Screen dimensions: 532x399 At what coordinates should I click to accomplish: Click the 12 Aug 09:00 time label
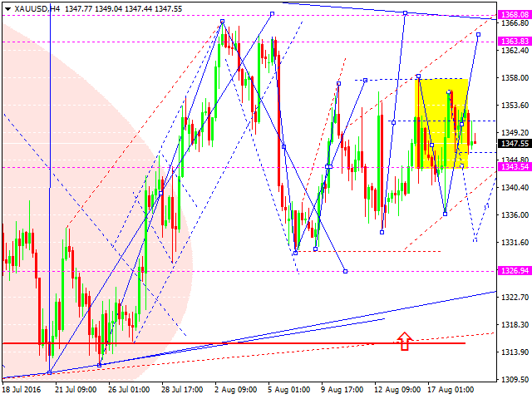pyautogui.click(x=397, y=390)
